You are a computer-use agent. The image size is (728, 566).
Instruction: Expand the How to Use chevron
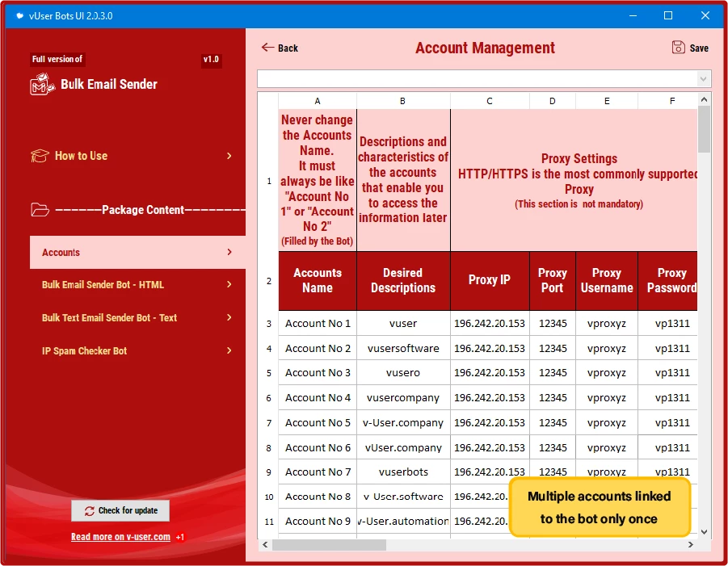tap(229, 156)
